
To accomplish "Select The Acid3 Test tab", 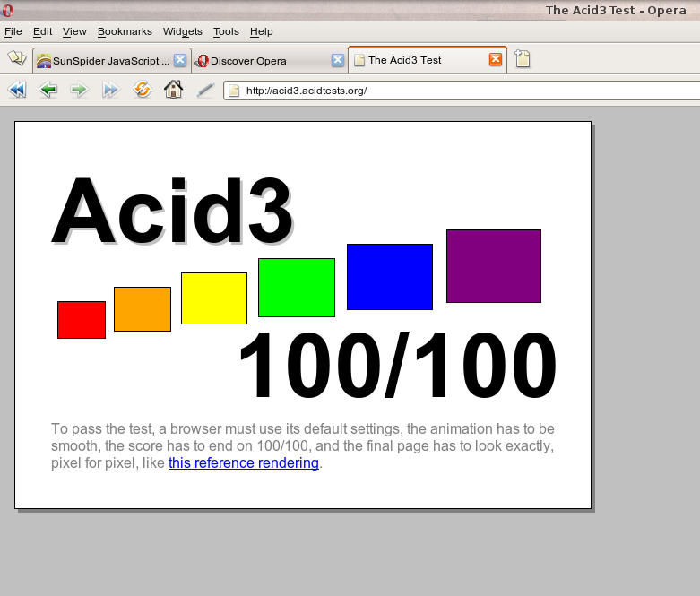I will click(428, 60).
